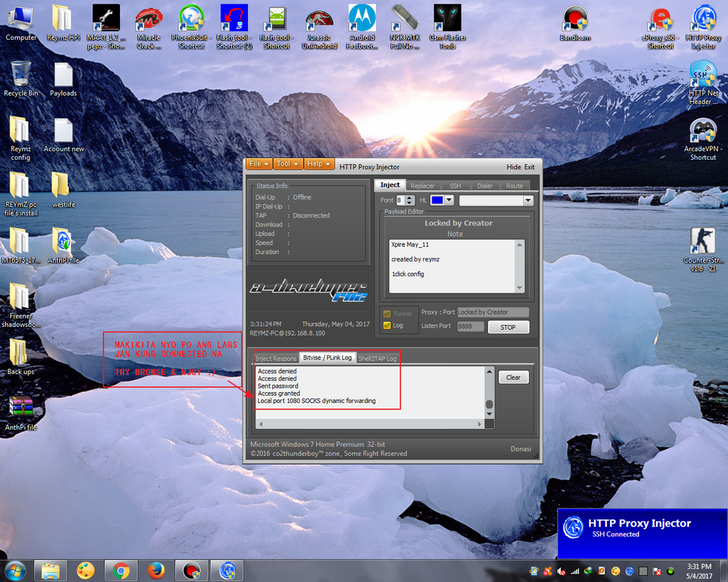Screen dimensions: 728x582
Task: Click the Firefox icon in the taskbar
Action: (156, 571)
